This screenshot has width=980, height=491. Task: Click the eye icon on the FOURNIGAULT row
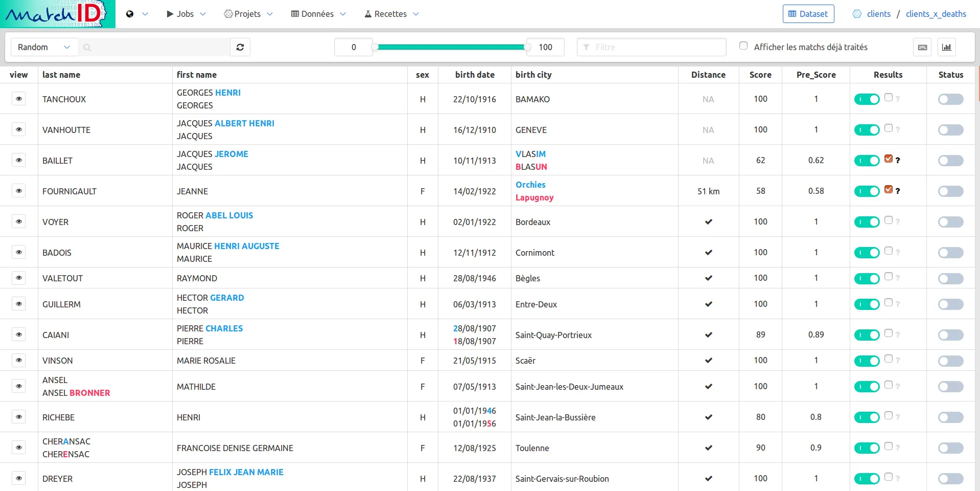(18, 191)
